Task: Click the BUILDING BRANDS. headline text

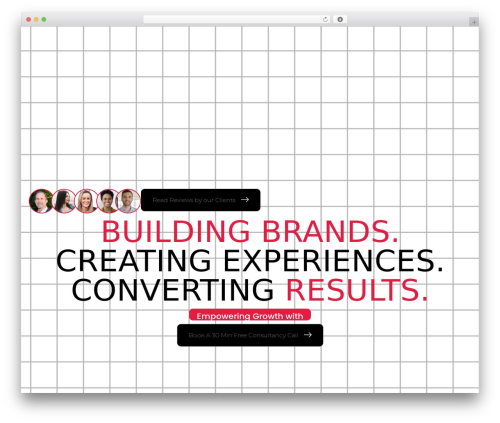Action: click(x=250, y=231)
